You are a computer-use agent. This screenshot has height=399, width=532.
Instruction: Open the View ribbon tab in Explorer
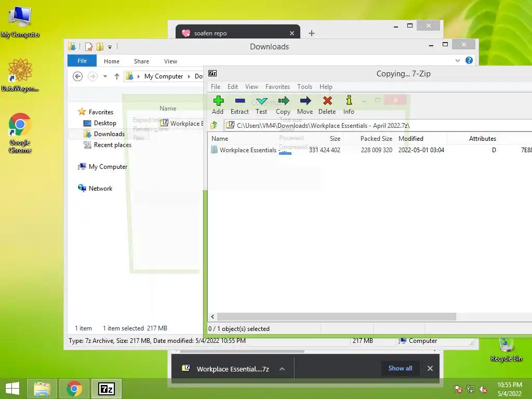click(170, 61)
